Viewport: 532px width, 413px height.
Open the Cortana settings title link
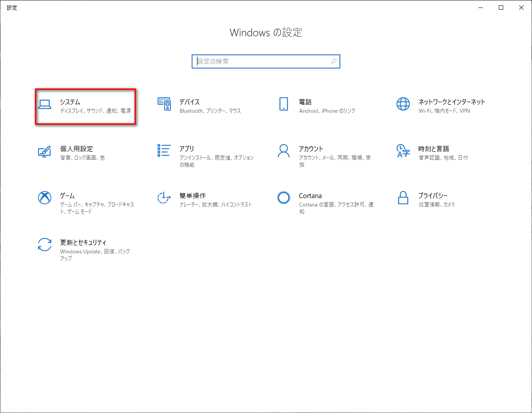click(x=310, y=195)
